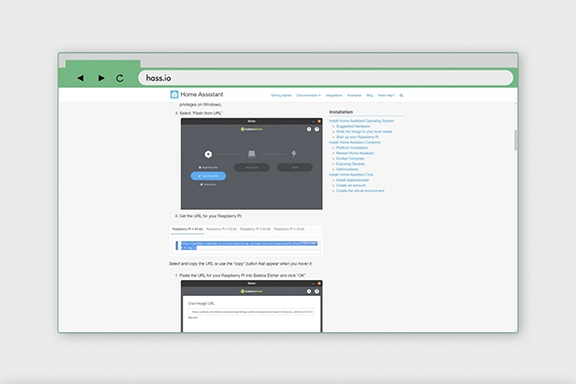576x384 pixels.
Task: Switch to the Raspberry Pi 4 32-bit tab
Action: pos(222,229)
